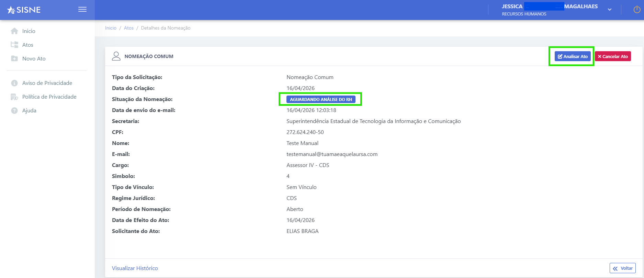Click the e-mail sent time 16/04/2026 12:03:18
This screenshot has height=278, width=644.
[311, 110]
